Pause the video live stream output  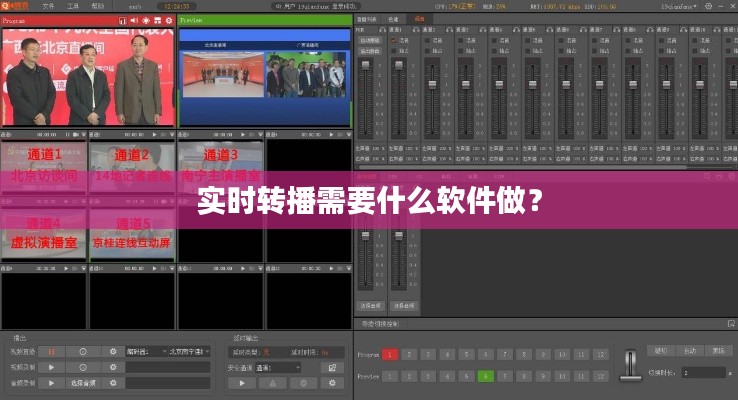[x=52, y=352]
